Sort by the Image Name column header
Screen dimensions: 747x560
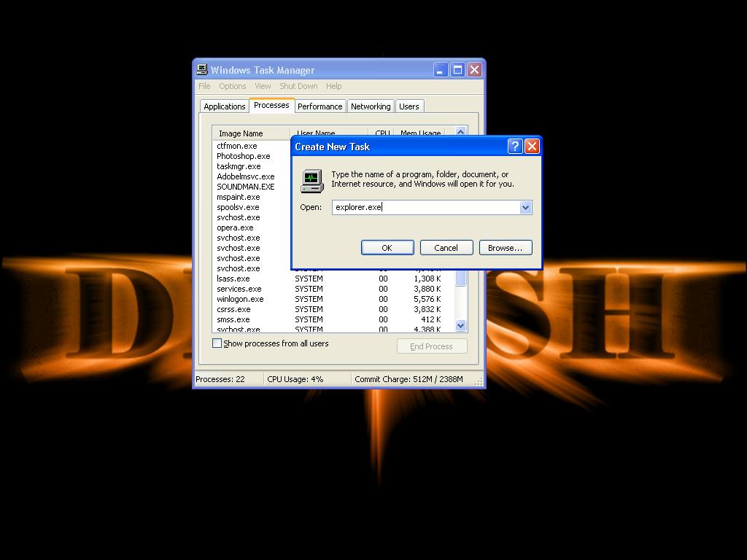[x=251, y=133]
